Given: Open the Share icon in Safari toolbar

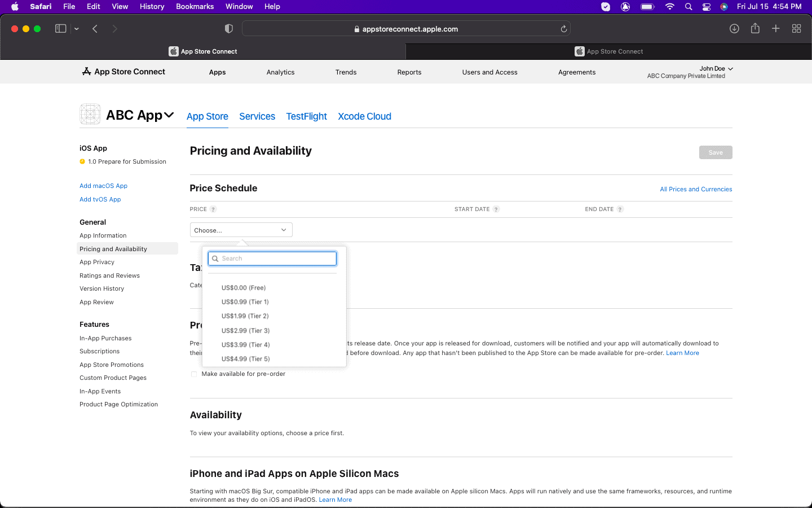Looking at the screenshot, I should pyautogui.click(x=755, y=28).
